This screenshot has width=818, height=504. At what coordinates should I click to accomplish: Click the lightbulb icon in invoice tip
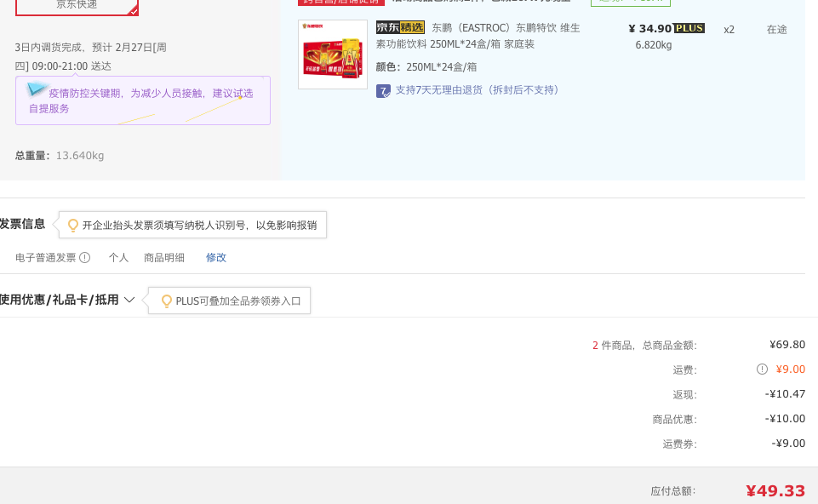(73, 225)
